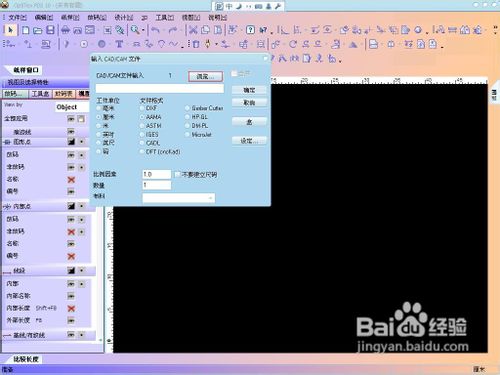Click the 确定 OK button
This screenshot has height=375, width=500.
249,90
